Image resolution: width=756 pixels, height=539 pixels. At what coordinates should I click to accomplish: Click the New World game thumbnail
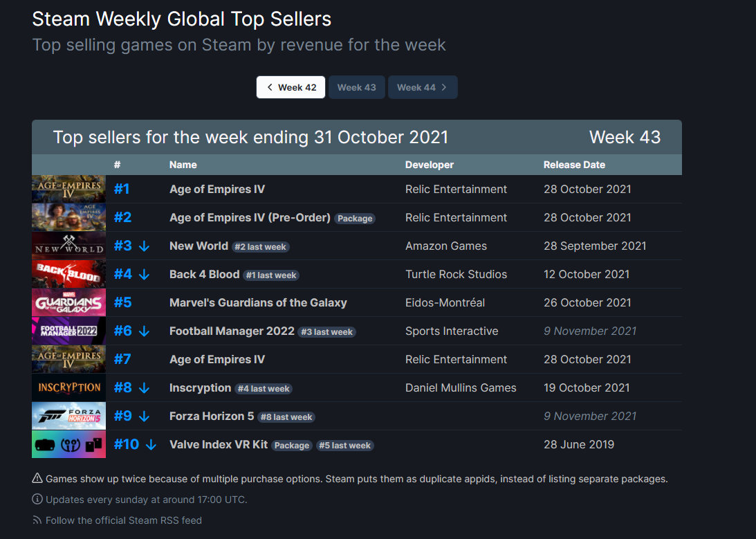pos(68,246)
